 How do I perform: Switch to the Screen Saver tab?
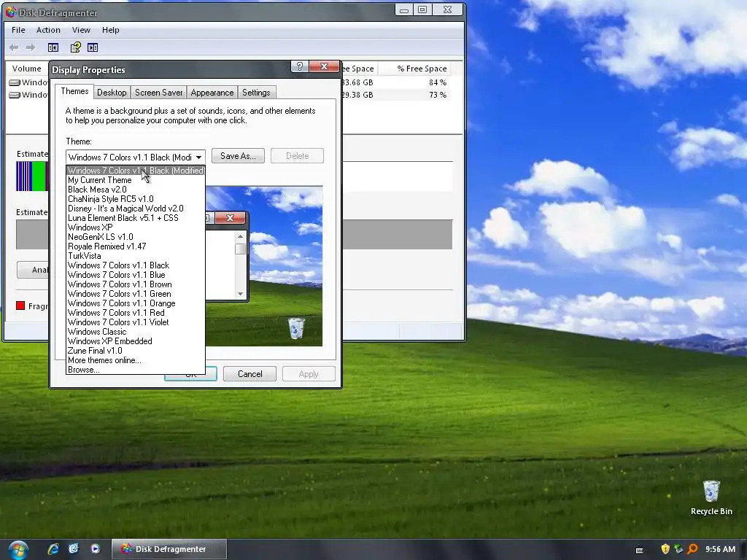tap(158, 93)
